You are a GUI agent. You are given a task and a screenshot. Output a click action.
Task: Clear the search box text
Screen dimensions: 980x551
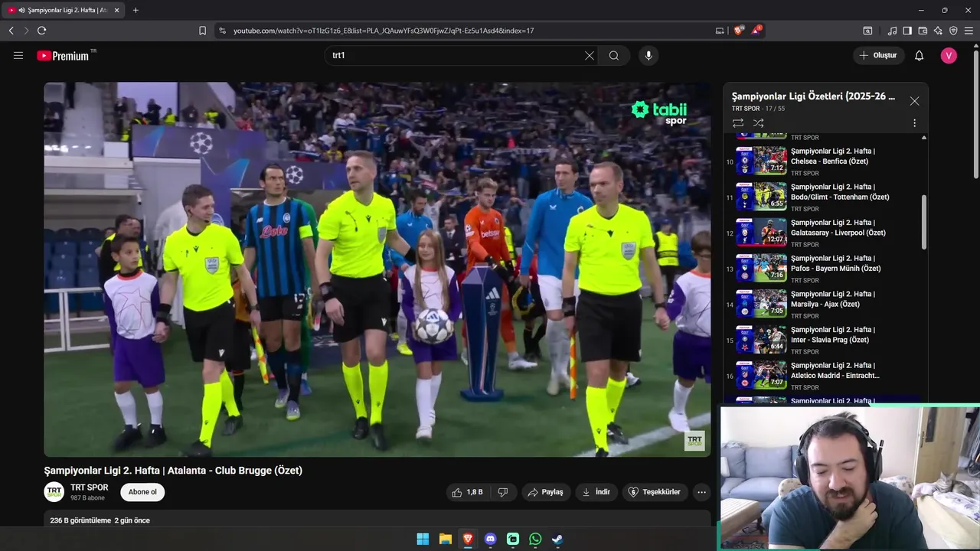pos(590,55)
